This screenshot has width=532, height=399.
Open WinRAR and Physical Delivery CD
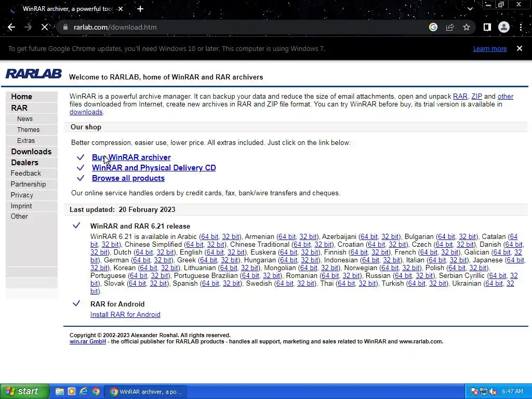click(154, 168)
